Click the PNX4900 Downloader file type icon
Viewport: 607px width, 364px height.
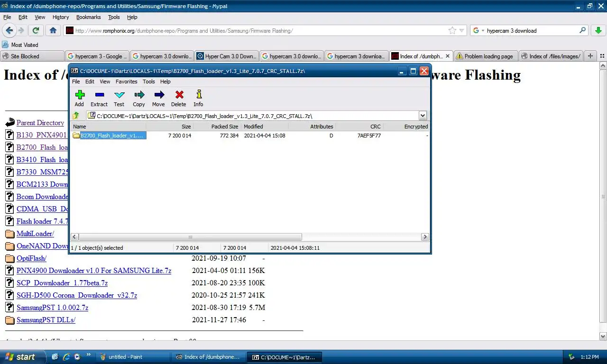click(x=9, y=271)
